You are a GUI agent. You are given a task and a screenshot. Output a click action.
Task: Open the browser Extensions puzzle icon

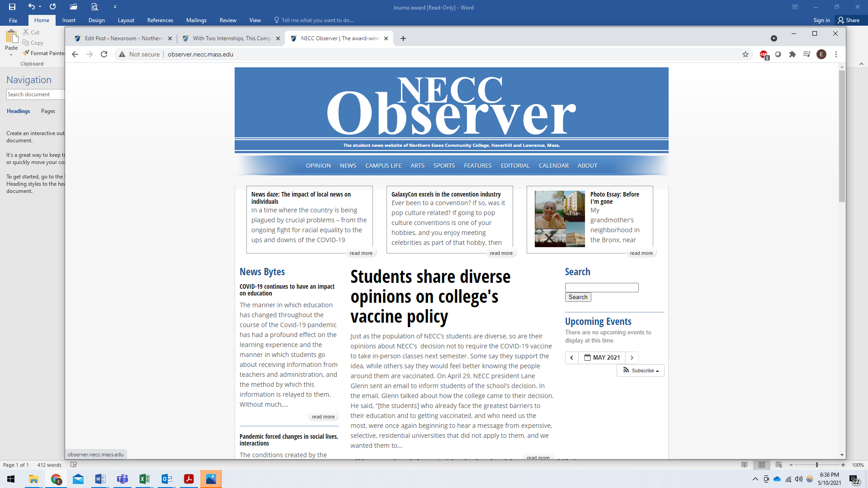point(793,54)
